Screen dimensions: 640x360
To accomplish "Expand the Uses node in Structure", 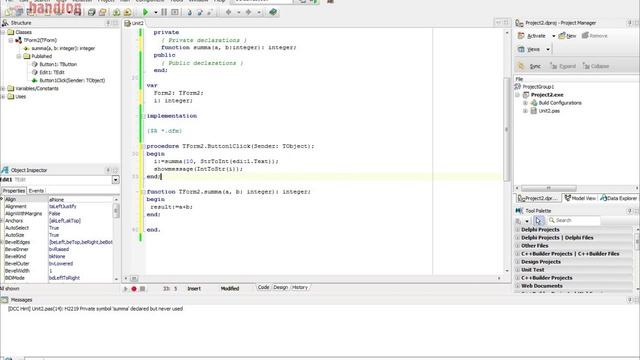I will [x=3, y=96].
